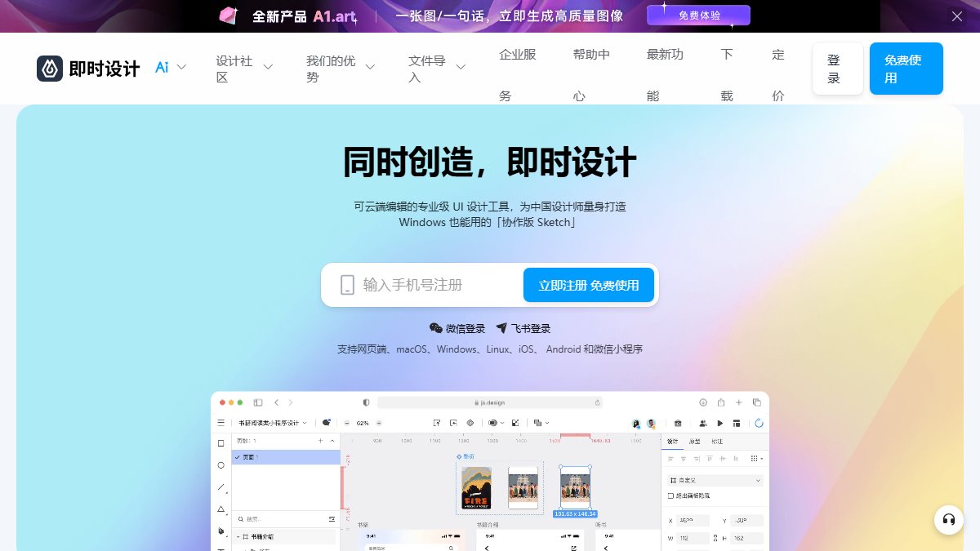This screenshot has width=980, height=551.
Task: Click the 登录 button
Action: click(837, 69)
